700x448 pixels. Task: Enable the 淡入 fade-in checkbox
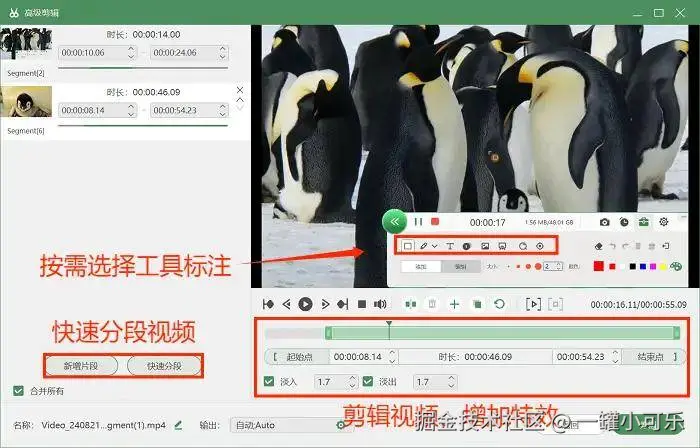pos(269,382)
